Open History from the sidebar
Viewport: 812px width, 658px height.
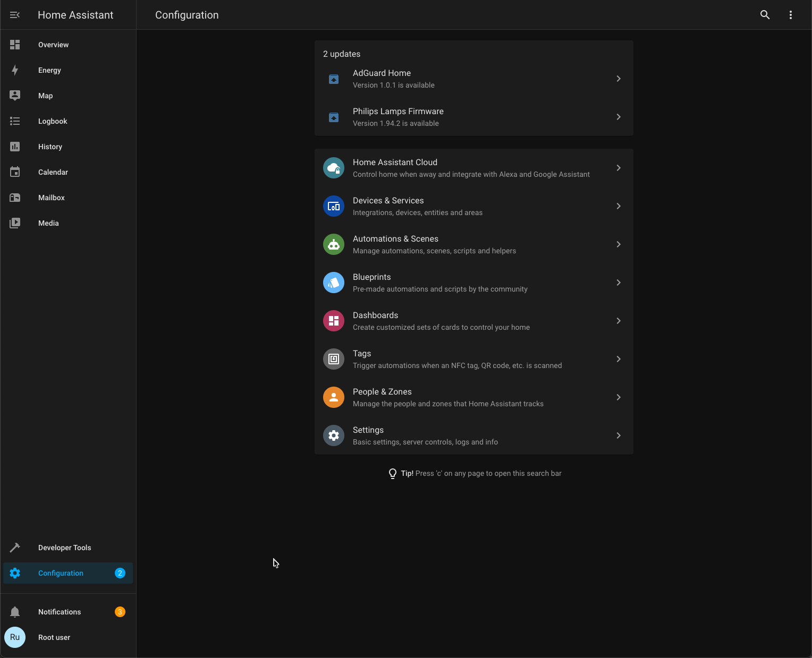point(68,147)
